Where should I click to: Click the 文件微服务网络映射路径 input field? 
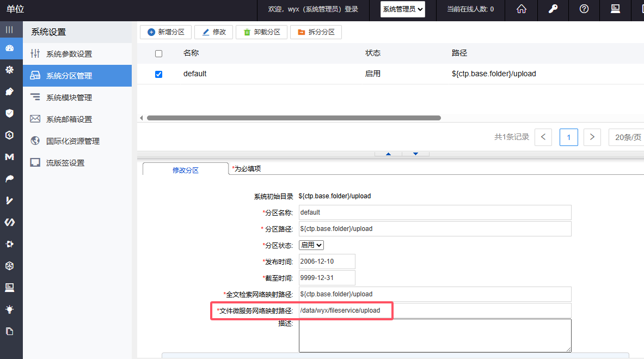click(x=434, y=311)
